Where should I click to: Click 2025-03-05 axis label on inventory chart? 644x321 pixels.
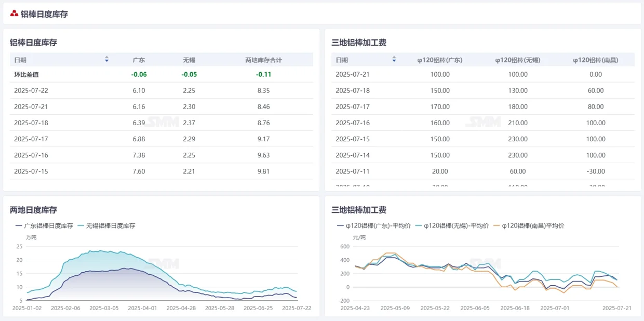click(104, 307)
